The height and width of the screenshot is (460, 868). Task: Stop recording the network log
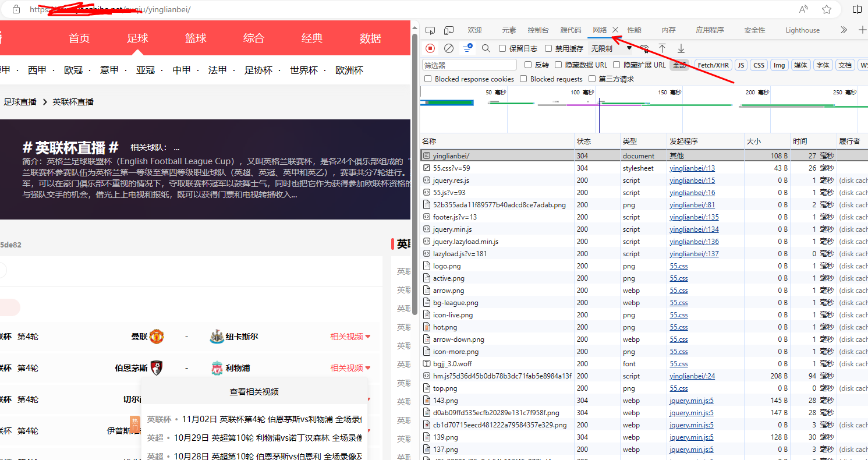click(x=430, y=48)
